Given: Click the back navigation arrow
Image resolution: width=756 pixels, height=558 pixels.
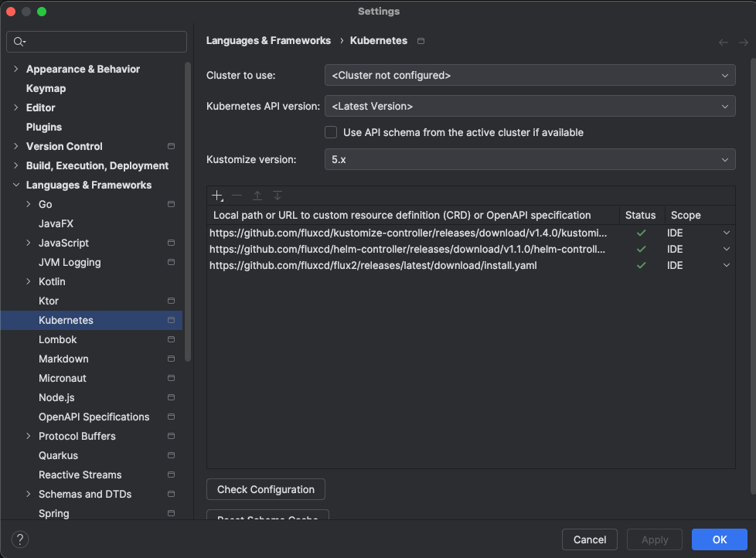Looking at the screenshot, I should [723, 43].
